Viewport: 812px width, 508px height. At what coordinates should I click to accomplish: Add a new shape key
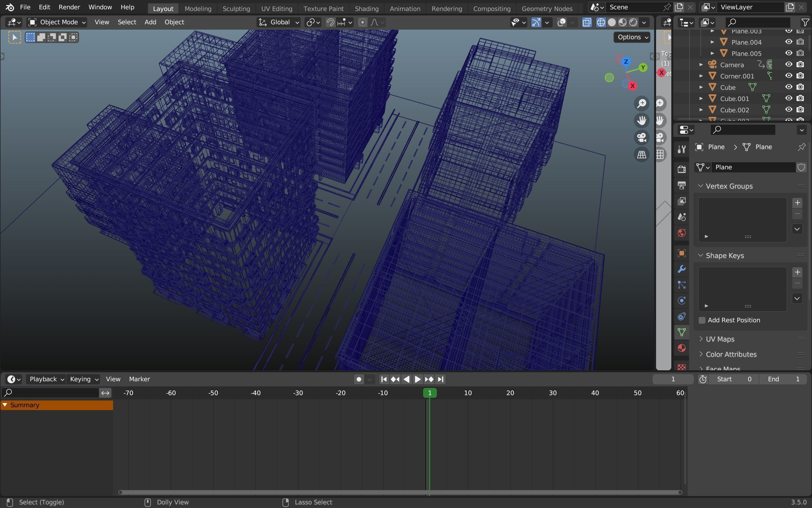tap(797, 272)
